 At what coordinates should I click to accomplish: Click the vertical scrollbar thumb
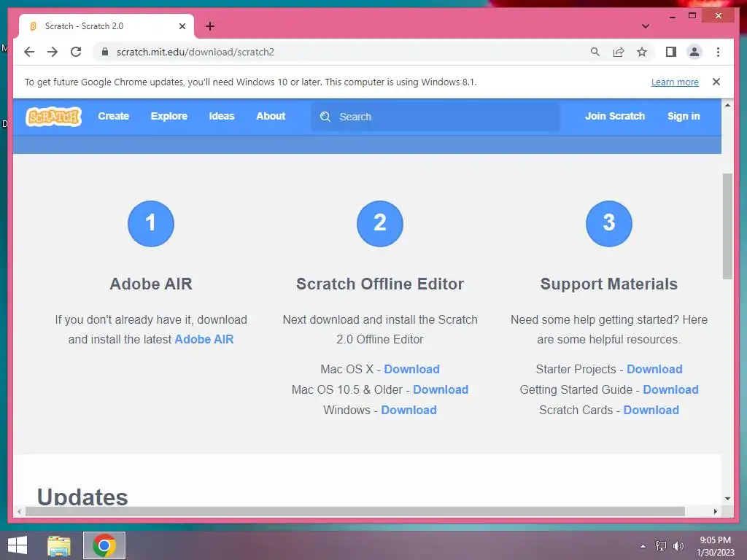click(x=727, y=226)
